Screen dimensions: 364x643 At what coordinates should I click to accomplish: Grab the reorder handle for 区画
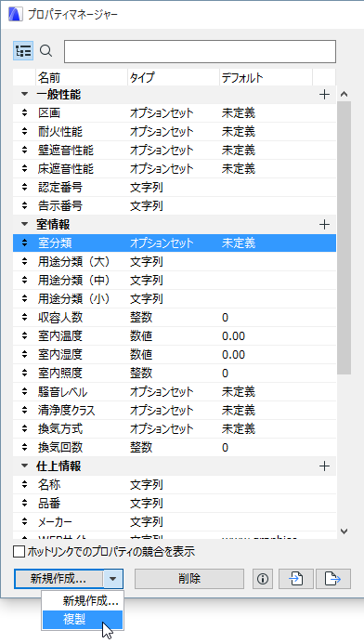pyautogui.click(x=24, y=113)
